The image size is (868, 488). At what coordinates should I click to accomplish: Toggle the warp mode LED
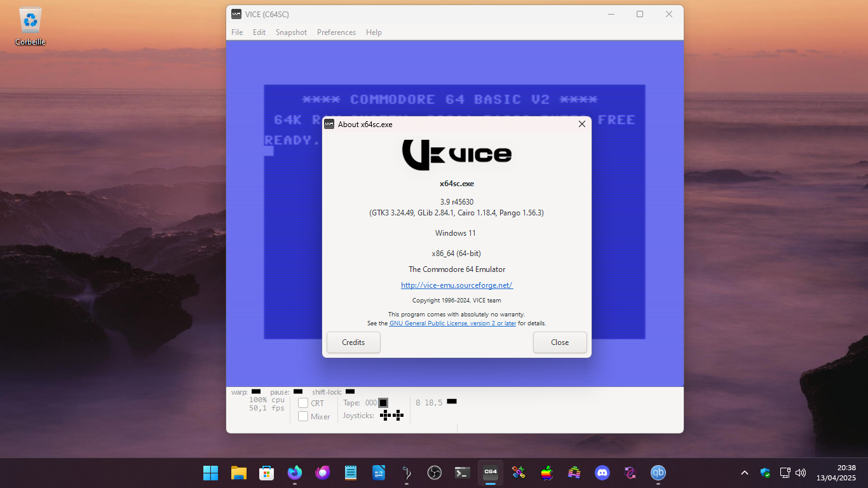click(x=256, y=391)
